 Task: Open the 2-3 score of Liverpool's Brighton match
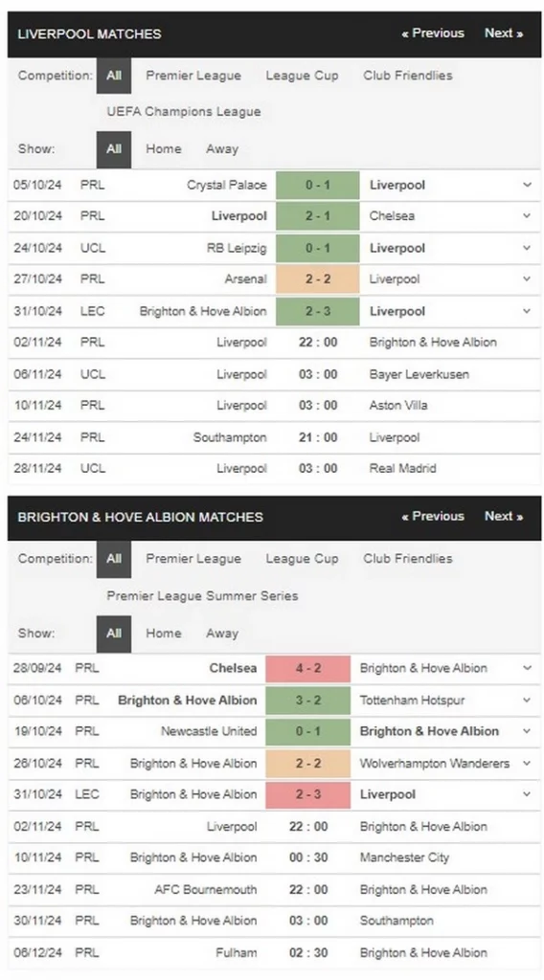[318, 311]
